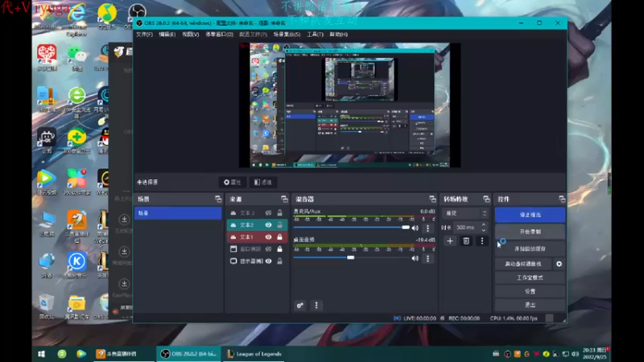Open Windows Start menu

pyautogui.click(x=42, y=354)
